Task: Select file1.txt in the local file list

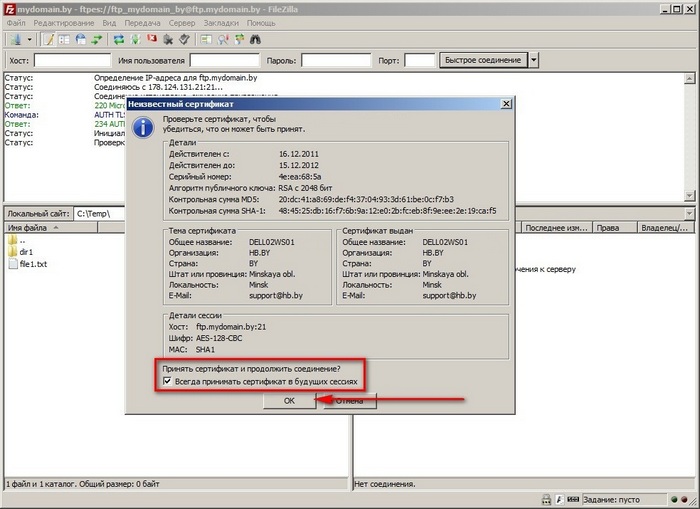Action: click(x=28, y=264)
